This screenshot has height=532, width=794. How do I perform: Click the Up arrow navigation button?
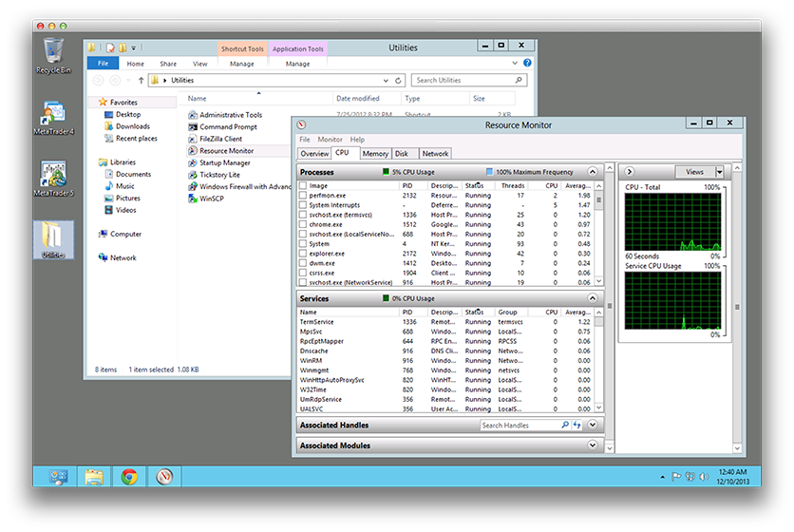(142, 81)
